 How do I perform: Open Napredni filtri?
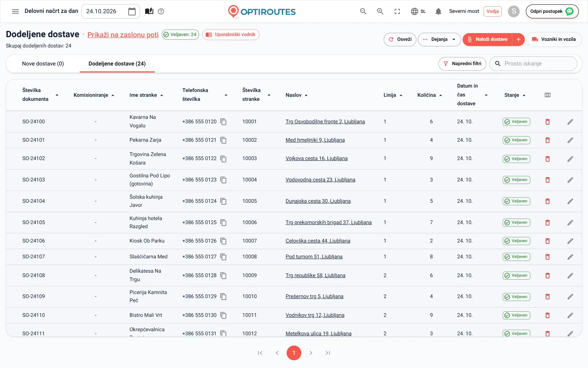[x=462, y=64]
